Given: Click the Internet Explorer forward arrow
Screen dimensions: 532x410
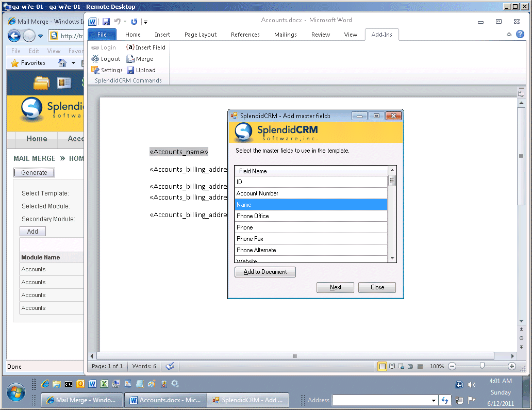Looking at the screenshot, I should pyautogui.click(x=29, y=36).
